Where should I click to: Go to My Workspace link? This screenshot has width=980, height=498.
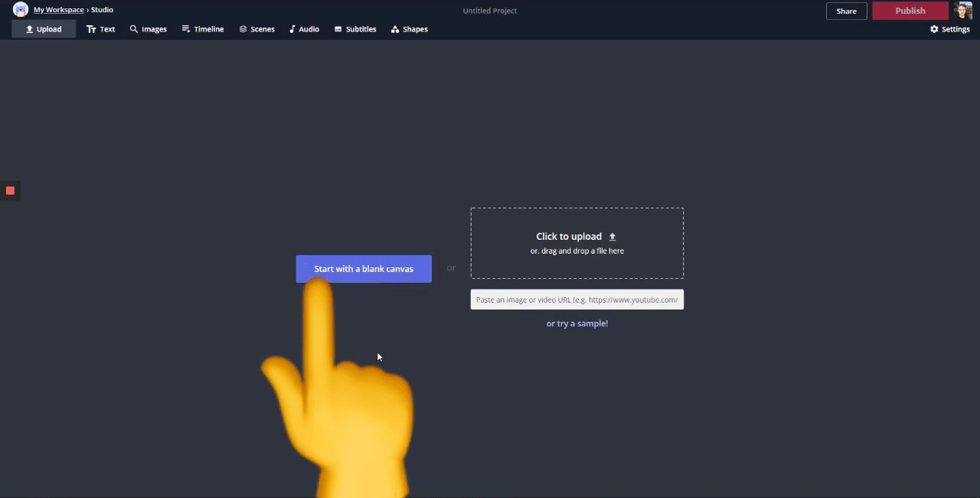59,10
